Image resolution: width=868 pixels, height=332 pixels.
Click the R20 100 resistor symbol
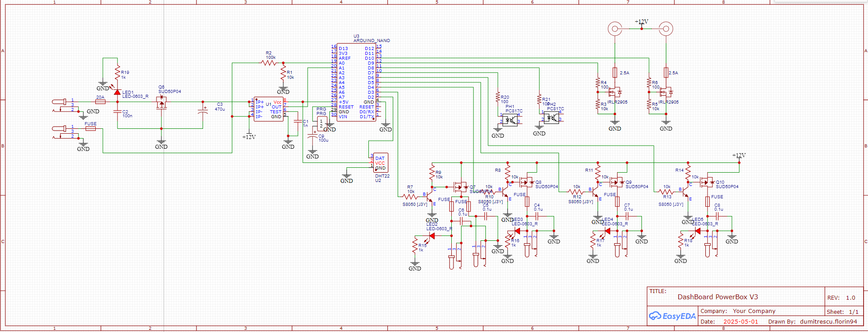[498, 97]
